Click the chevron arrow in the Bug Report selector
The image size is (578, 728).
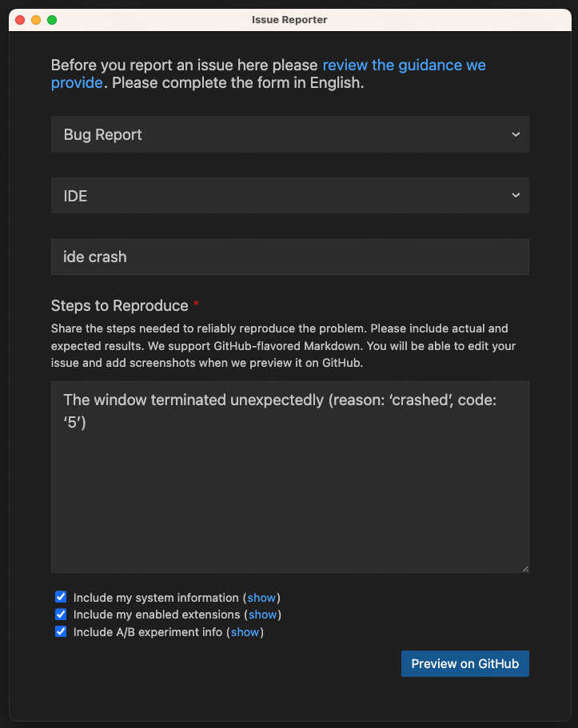(516, 134)
